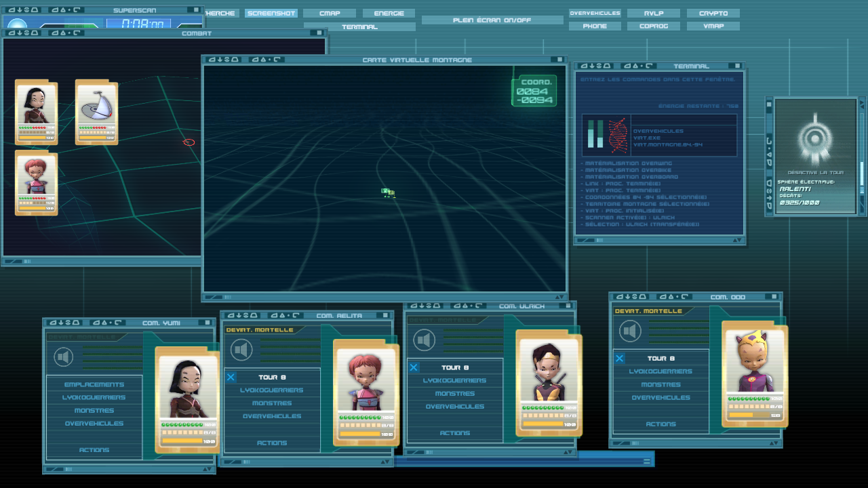Image resolution: width=868 pixels, height=488 pixels.
Task: Click scroll arrows at bottom of Com. Aelita
Action: (385, 462)
